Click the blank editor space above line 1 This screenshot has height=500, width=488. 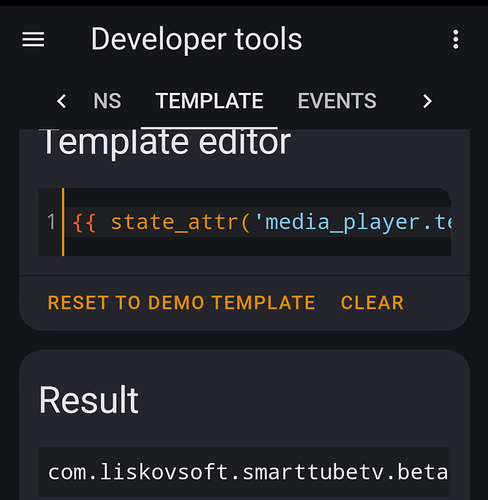click(x=258, y=197)
